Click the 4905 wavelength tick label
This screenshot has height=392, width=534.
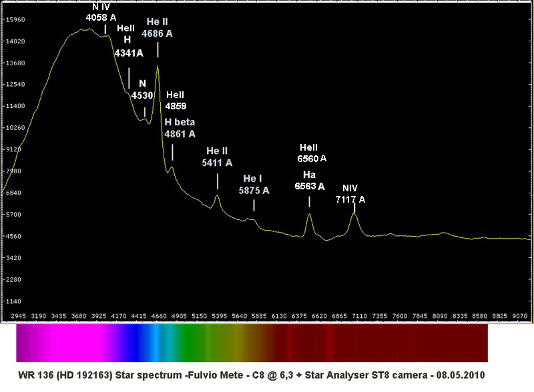[x=179, y=316]
